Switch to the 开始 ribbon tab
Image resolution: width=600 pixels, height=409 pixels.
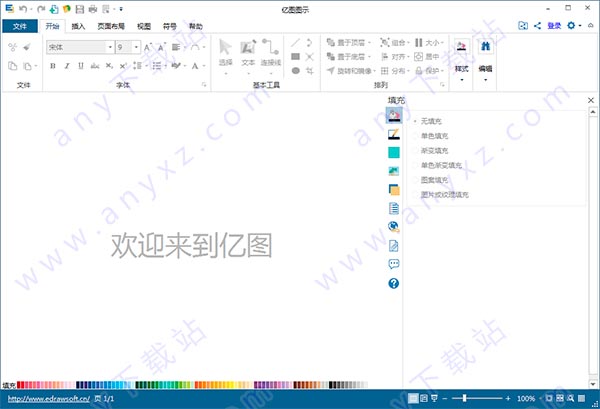(x=52, y=26)
